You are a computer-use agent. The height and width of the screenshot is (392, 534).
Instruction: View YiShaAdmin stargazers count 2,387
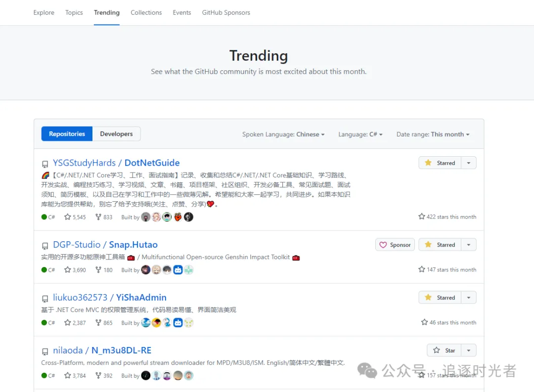75,322
